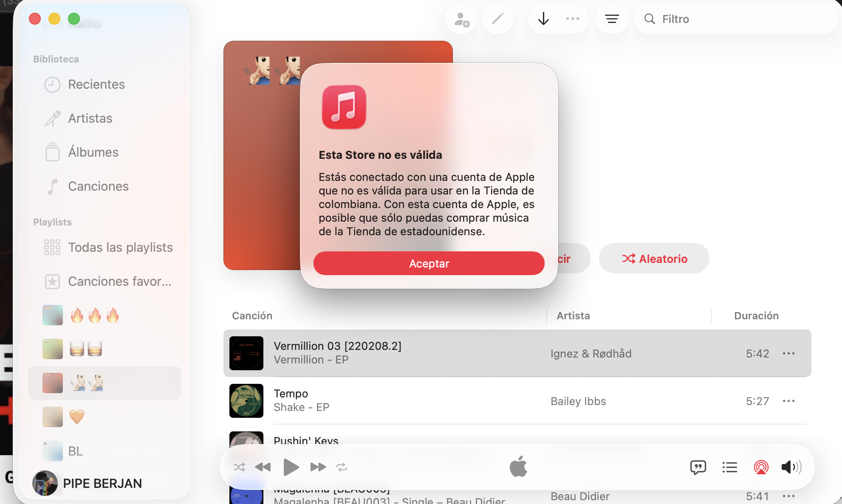Image resolution: width=842 pixels, height=504 pixels.
Task: Open more options for Tempo song
Action: click(x=788, y=401)
